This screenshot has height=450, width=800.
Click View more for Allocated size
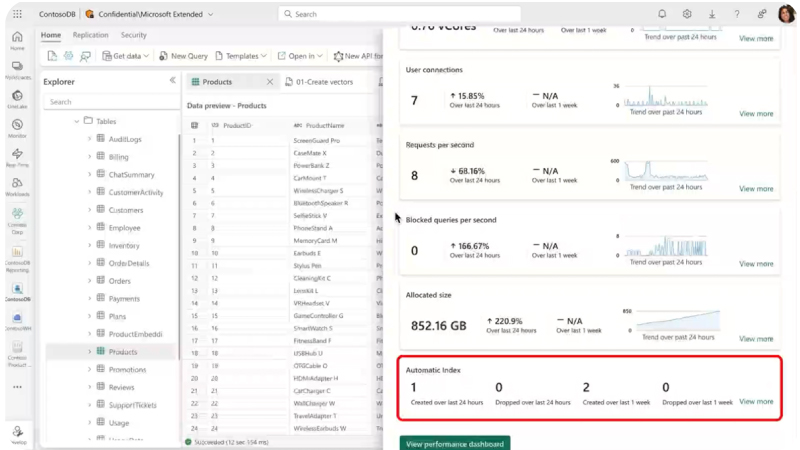click(x=756, y=338)
